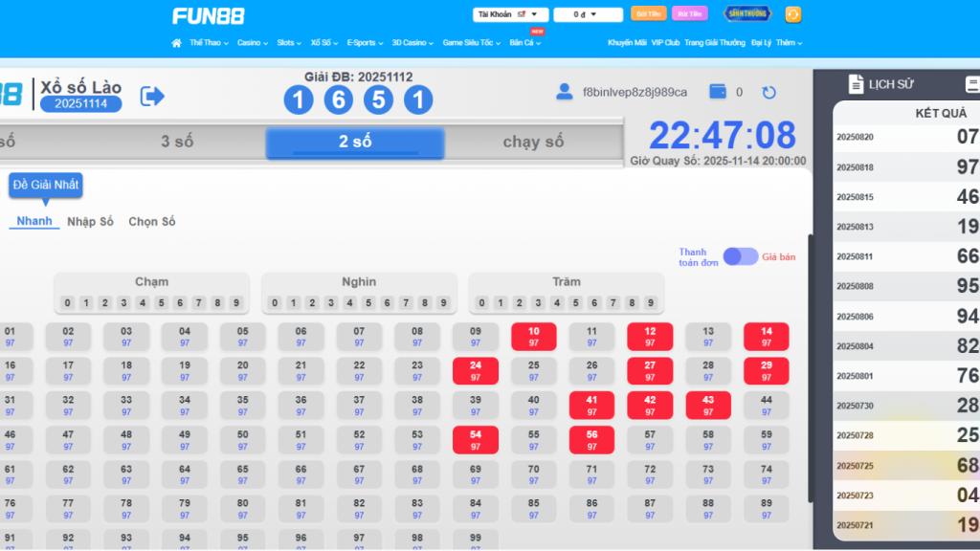
Task: Click the refresh balance icon
Action: (768, 93)
